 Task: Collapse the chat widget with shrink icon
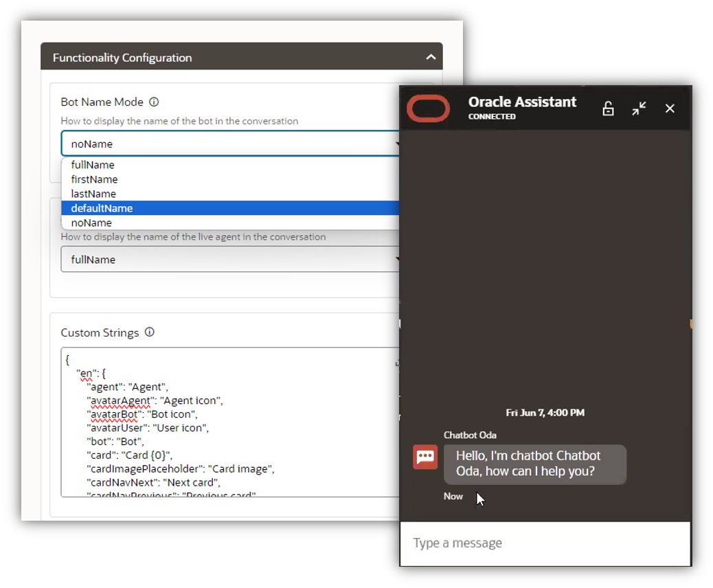639,109
